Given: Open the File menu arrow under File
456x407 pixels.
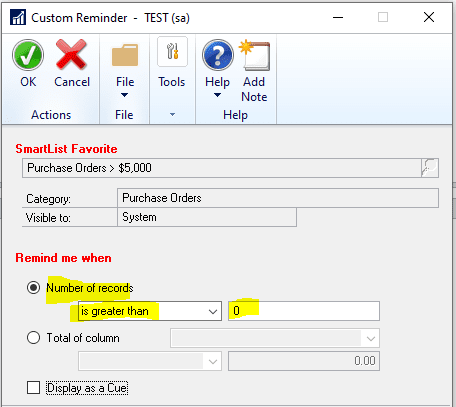Looking at the screenshot, I should click(x=124, y=95).
